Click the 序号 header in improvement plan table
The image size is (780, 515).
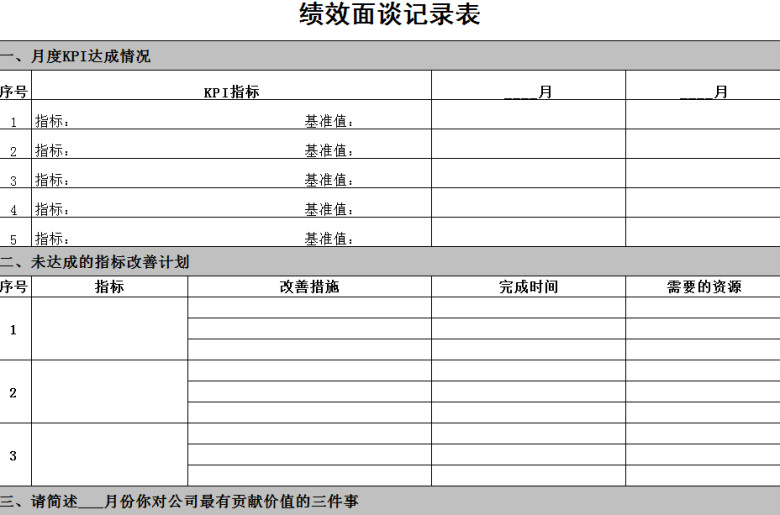click(x=13, y=287)
